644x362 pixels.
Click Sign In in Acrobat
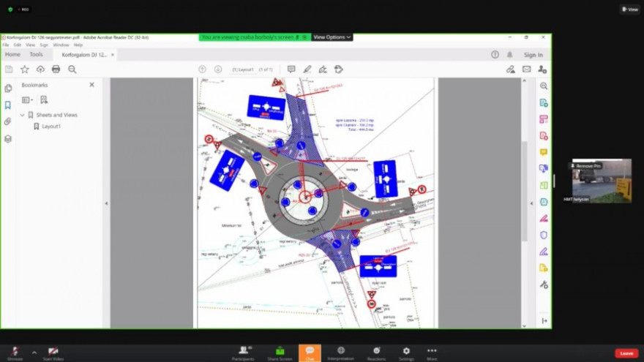click(533, 55)
